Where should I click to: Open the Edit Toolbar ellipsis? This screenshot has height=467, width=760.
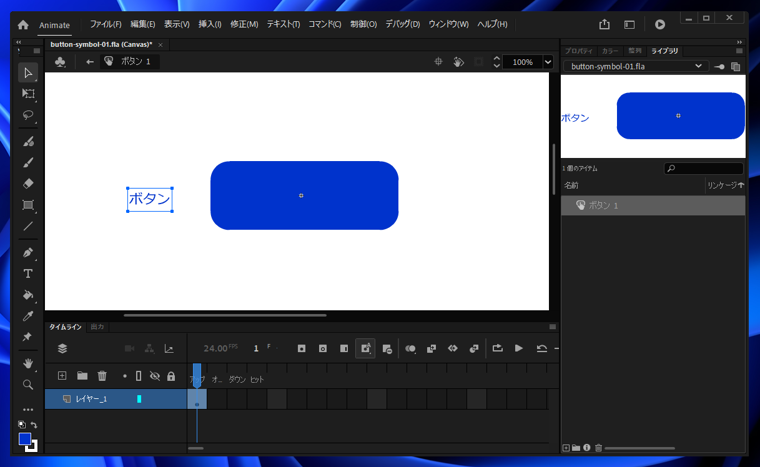click(28, 410)
